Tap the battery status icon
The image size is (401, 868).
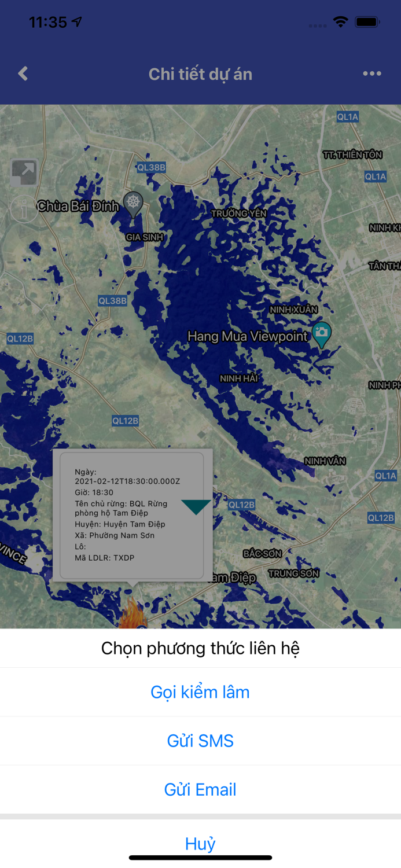click(367, 22)
